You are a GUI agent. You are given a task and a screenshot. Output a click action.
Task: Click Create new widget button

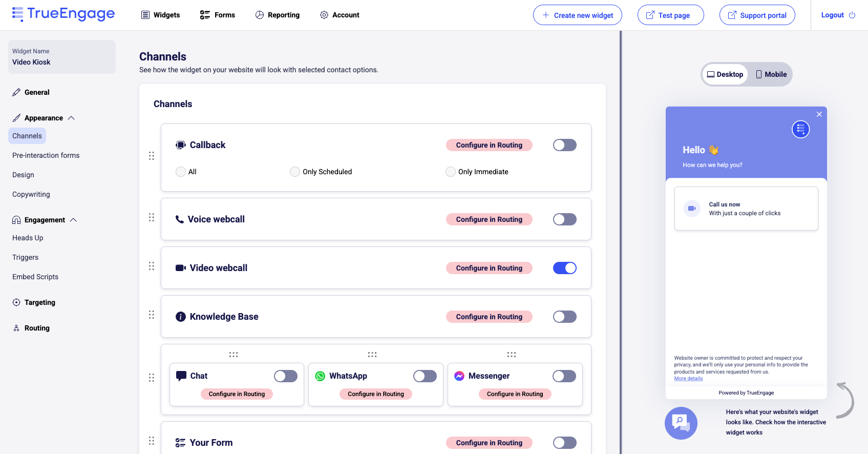(x=577, y=15)
